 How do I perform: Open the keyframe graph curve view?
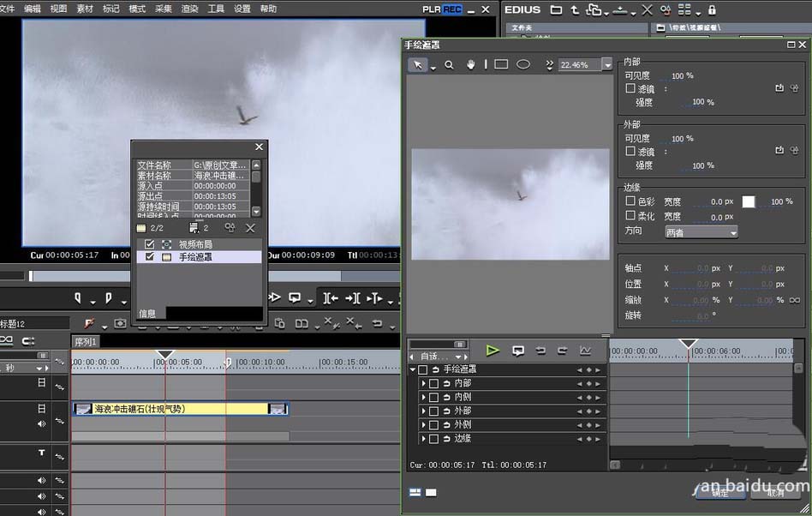click(x=585, y=351)
